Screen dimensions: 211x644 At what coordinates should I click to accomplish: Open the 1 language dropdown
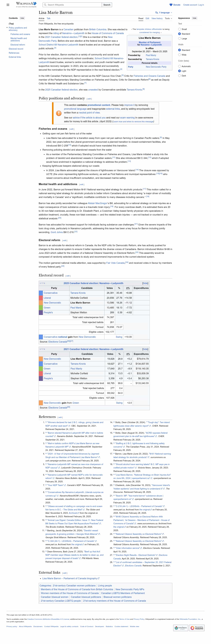[163, 13]
